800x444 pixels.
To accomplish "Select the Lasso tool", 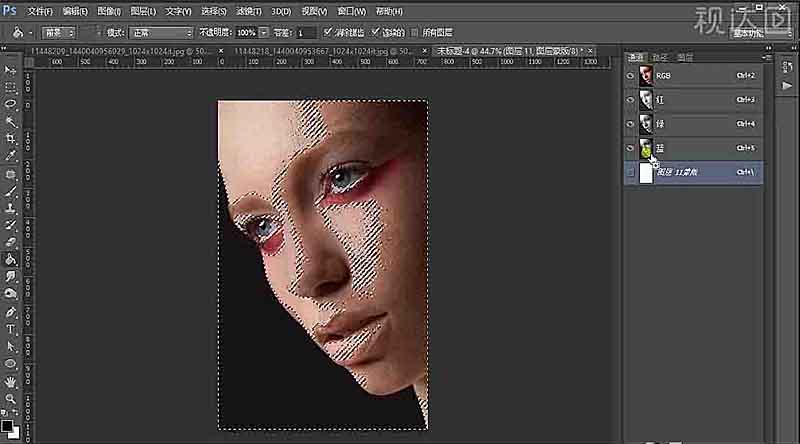I will [x=10, y=104].
